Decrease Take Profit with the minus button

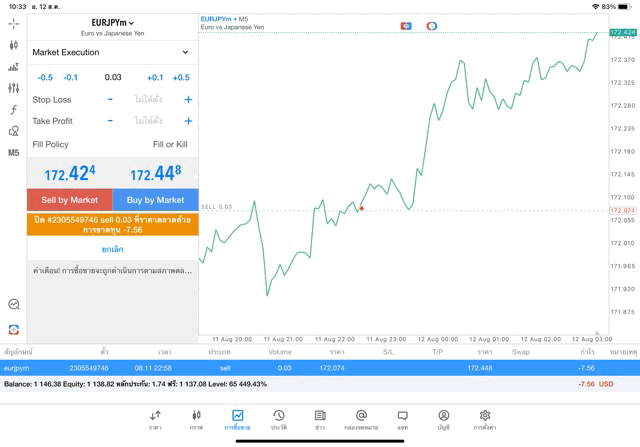pos(110,121)
